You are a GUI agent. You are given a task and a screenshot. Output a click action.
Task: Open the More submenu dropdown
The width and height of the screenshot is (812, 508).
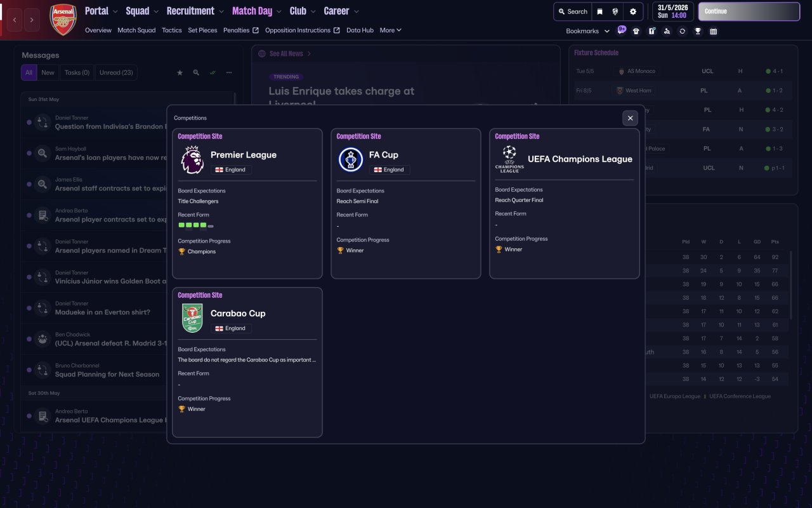[x=391, y=30]
